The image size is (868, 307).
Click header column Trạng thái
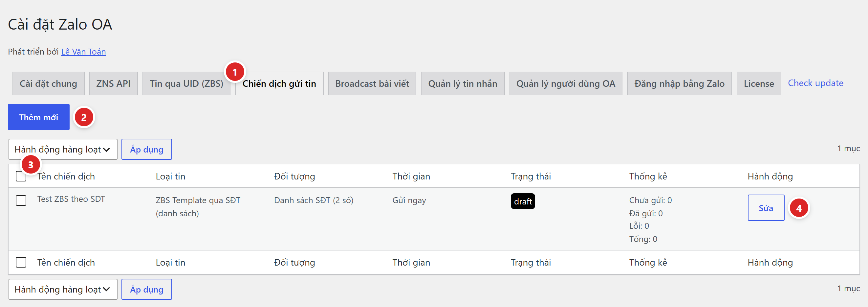click(531, 177)
